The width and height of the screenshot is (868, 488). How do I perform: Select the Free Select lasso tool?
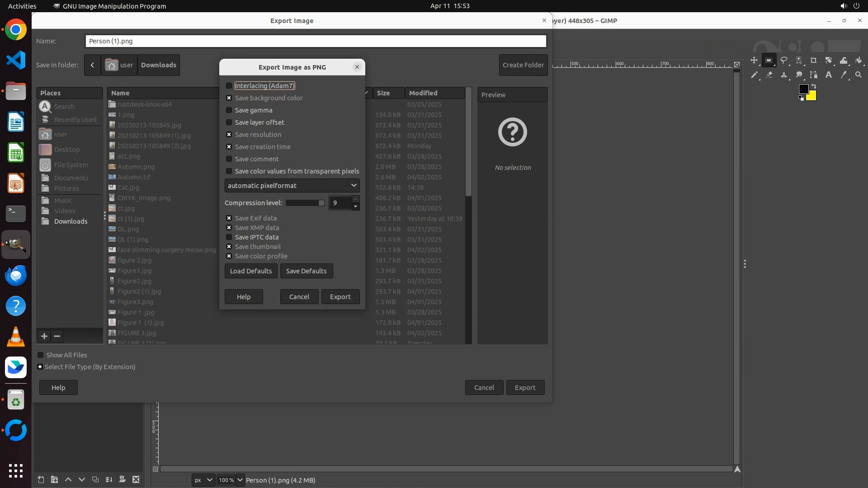pyautogui.click(x=784, y=60)
